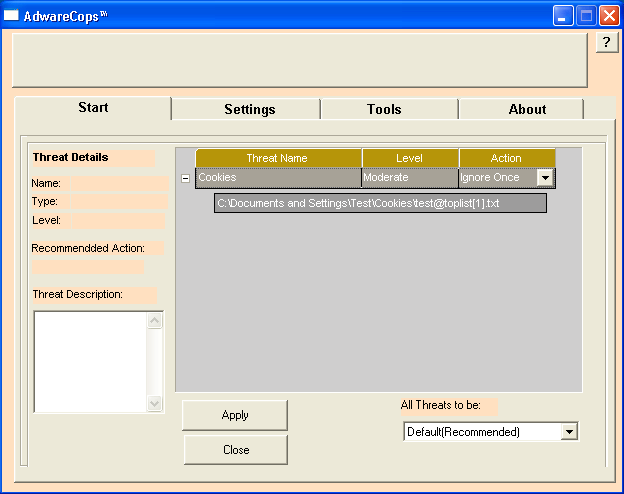Click the Close button below Apply
Screen dimensions: 624x494
pos(236,450)
